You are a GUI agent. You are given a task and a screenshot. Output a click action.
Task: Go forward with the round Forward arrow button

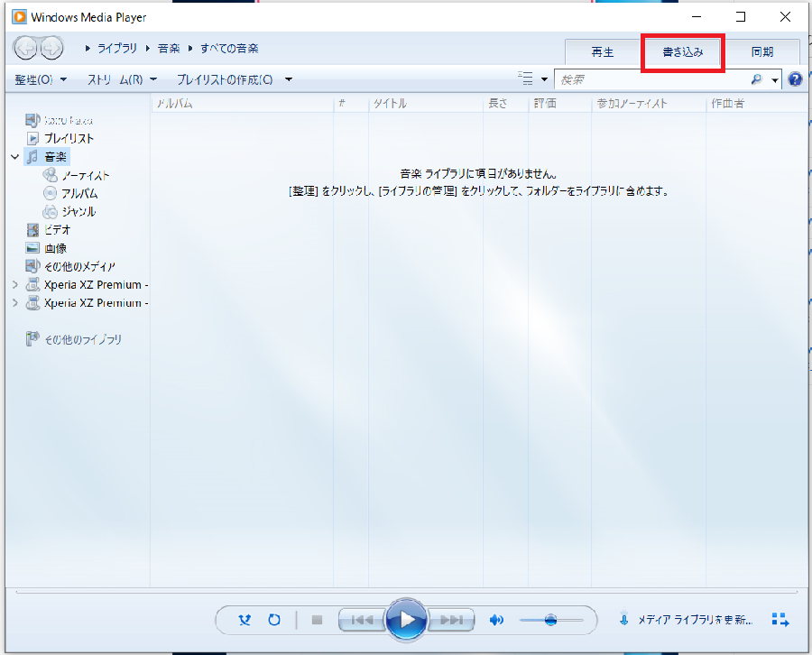click(51, 49)
